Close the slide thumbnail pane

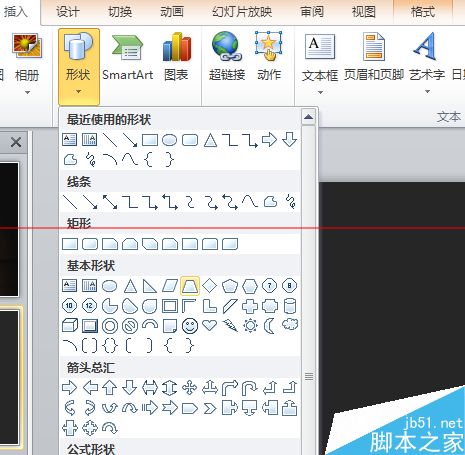click(16, 143)
